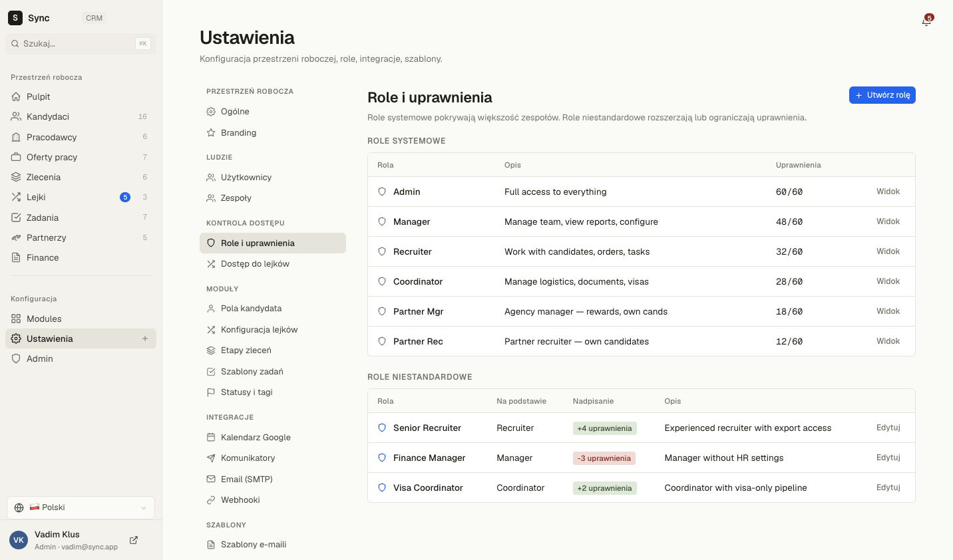This screenshot has width=953, height=560.
Task: Select Ustawienia in the sidebar
Action: pyautogui.click(x=81, y=339)
